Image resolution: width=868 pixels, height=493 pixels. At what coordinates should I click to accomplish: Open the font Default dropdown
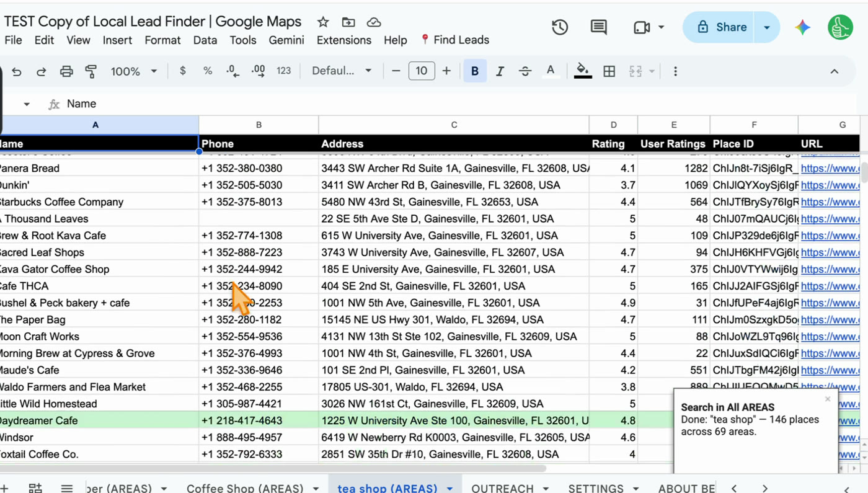[x=342, y=71]
